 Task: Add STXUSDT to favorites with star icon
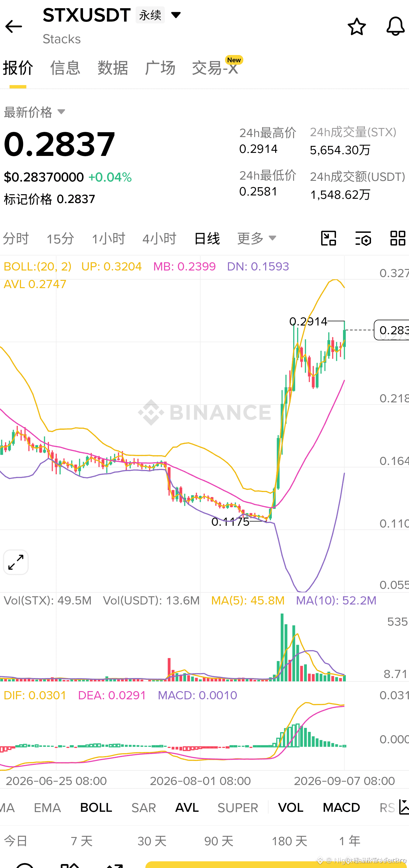[357, 27]
